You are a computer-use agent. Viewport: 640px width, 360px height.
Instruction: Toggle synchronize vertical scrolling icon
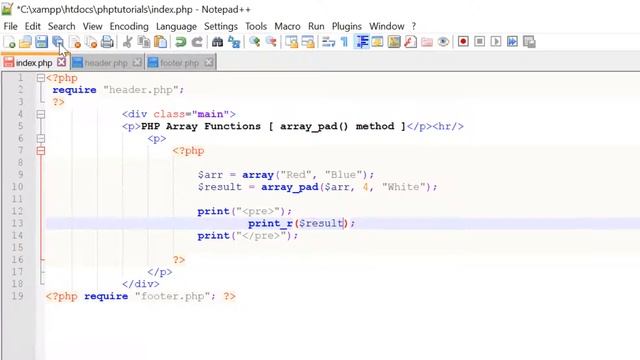[291, 42]
